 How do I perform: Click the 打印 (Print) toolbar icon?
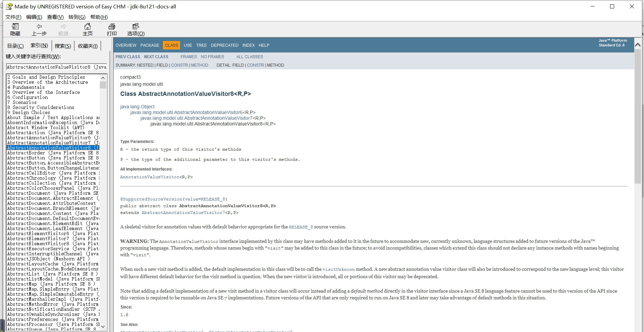[112, 29]
